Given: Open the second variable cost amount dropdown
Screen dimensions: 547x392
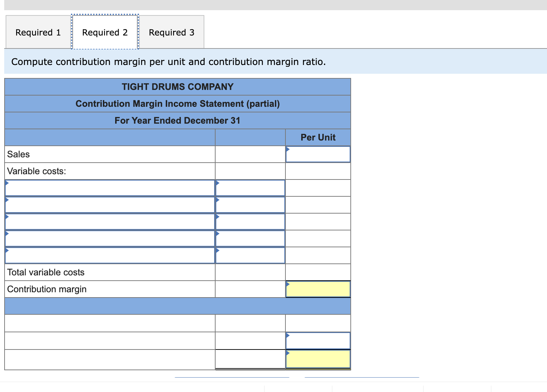Looking at the screenshot, I should coord(250,205).
